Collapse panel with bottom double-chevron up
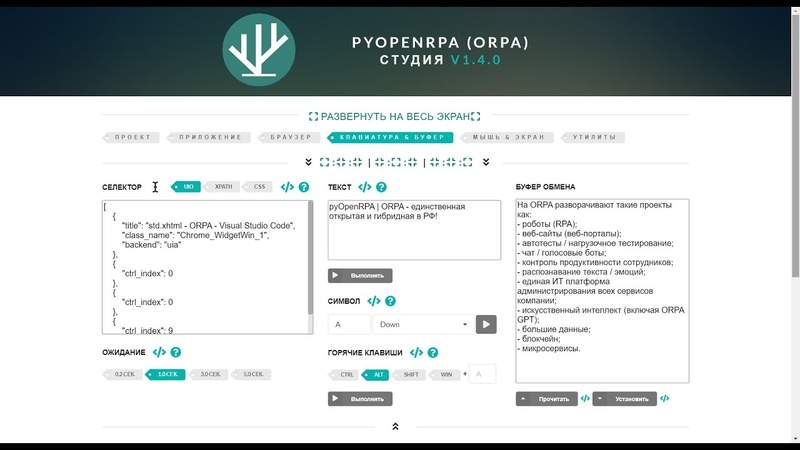Image resolution: width=800 pixels, height=450 pixels. coord(395,427)
